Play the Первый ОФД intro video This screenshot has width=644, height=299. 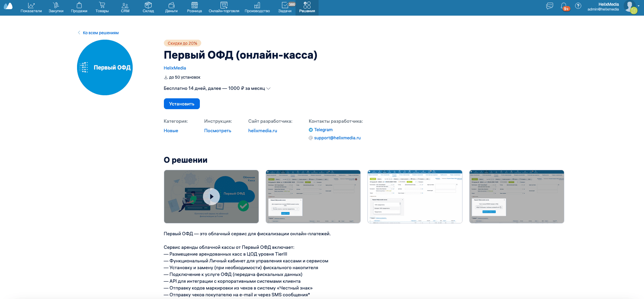coord(211,197)
